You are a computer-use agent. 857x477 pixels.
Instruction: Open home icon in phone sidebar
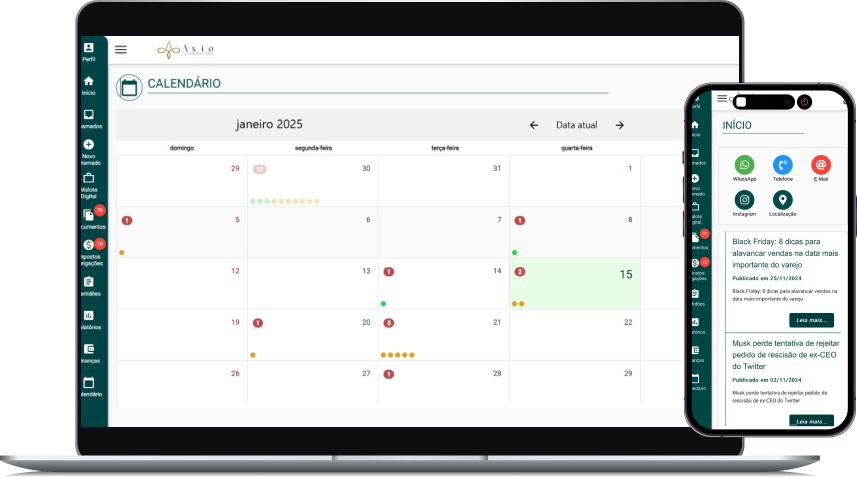point(695,125)
